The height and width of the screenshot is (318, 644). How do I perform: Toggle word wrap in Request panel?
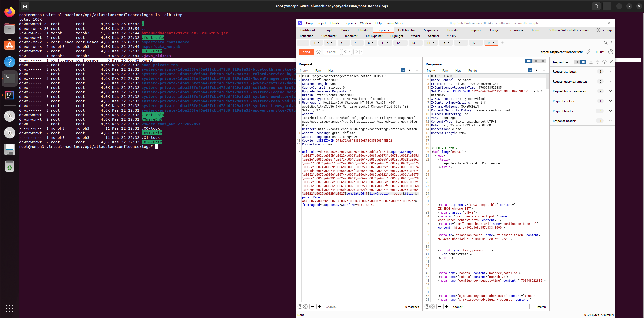(x=403, y=70)
